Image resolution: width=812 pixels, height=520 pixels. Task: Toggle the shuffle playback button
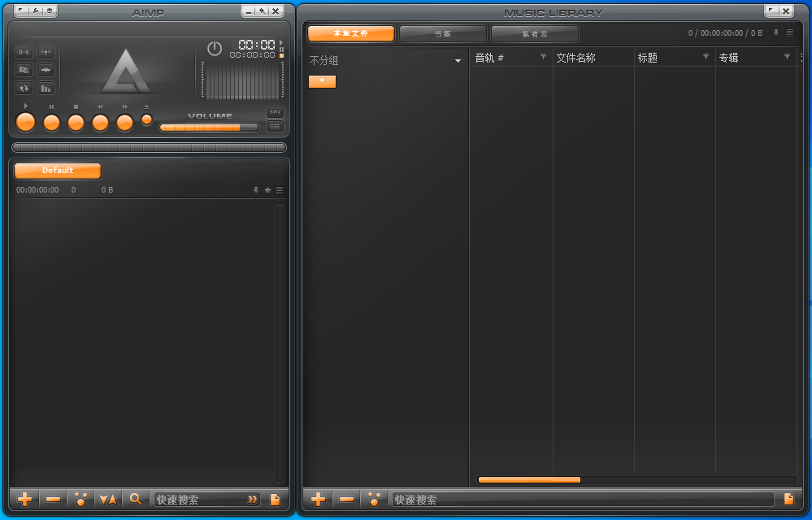24,70
